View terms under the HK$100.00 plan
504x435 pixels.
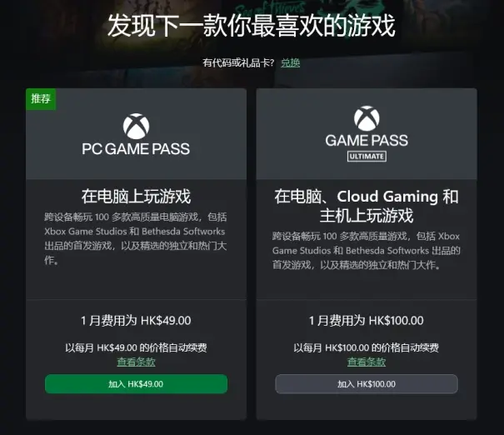click(367, 362)
